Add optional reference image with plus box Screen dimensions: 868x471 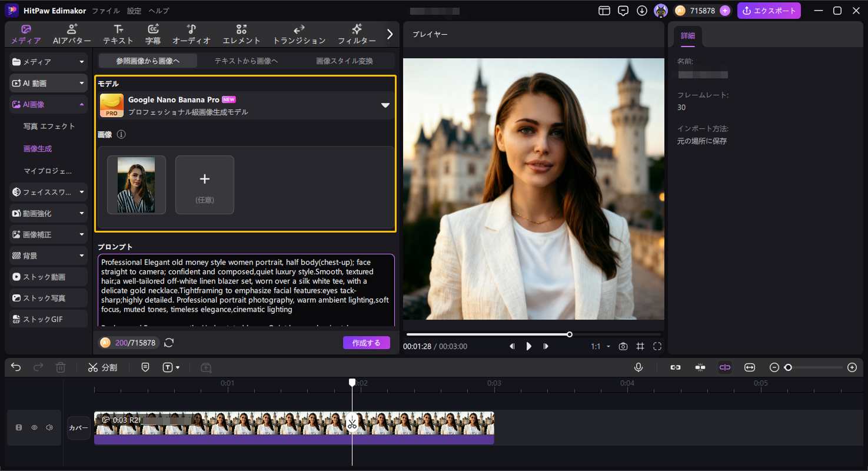tap(204, 184)
